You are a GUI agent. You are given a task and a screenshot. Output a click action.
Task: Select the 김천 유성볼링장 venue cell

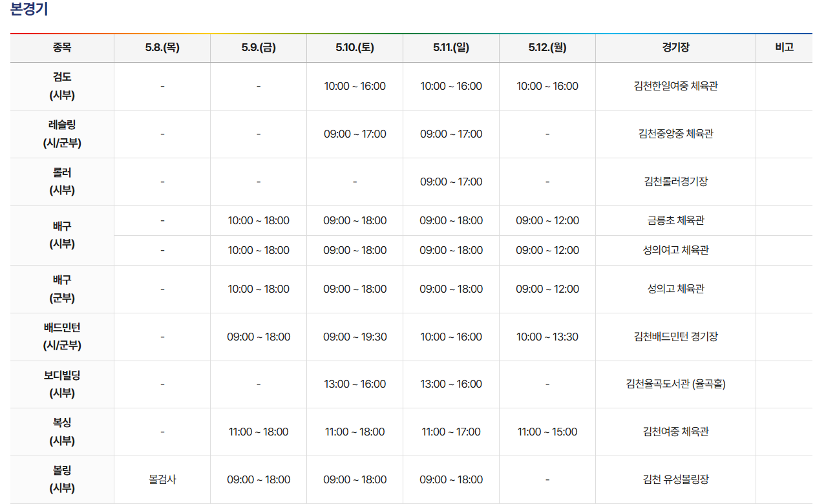[x=675, y=479]
